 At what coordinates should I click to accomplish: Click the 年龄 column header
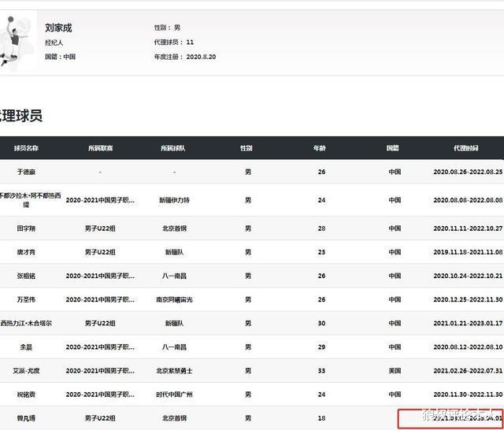point(320,148)
